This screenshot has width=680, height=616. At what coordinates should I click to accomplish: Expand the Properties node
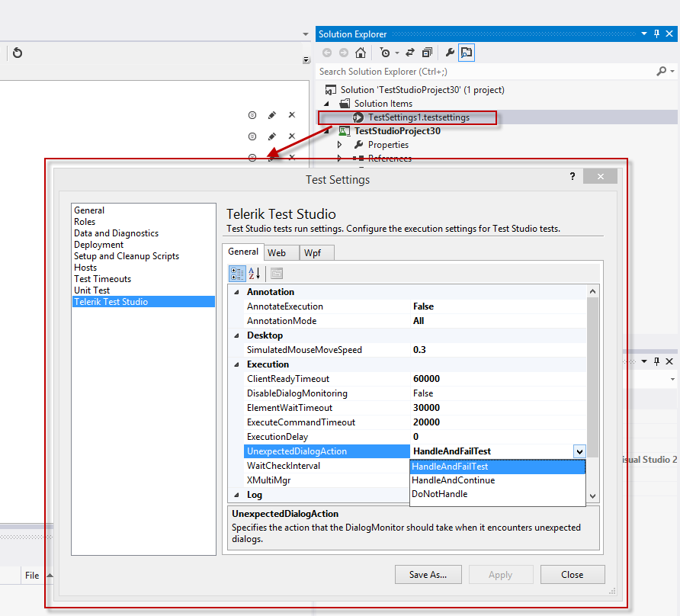click(x=339, y=144)
